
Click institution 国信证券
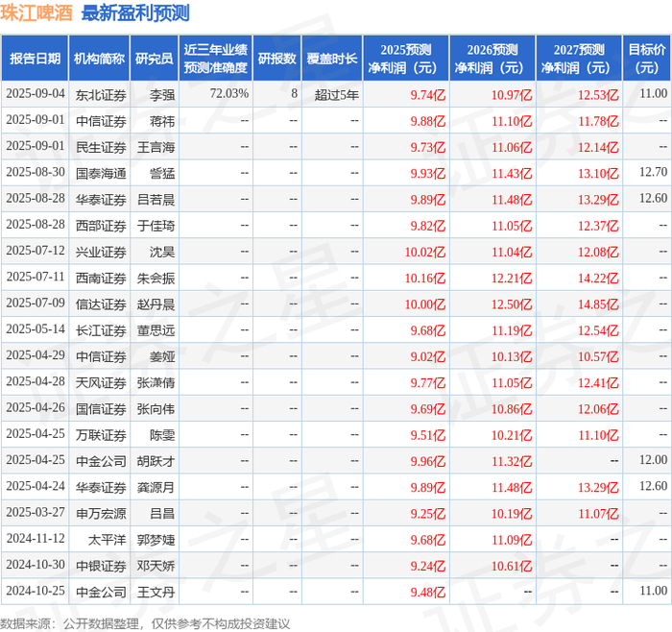[101, 408]
